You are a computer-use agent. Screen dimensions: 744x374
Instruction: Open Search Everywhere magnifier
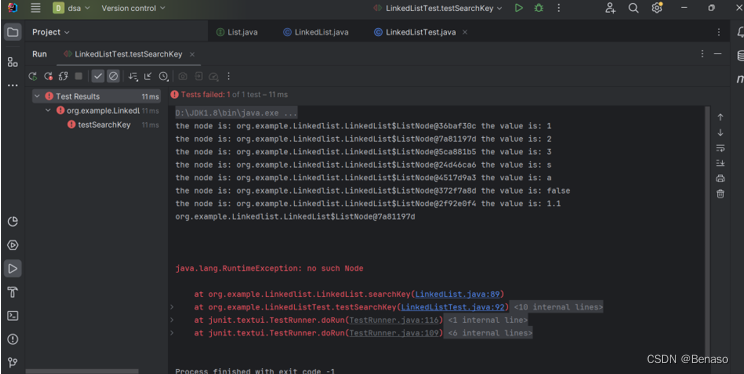click(x=633, y=8)
